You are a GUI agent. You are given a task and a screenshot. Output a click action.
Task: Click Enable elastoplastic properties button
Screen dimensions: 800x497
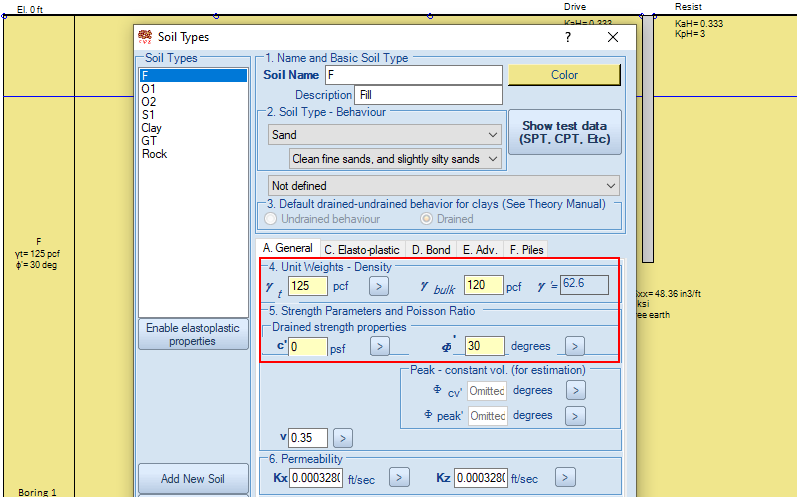(193, 334)
